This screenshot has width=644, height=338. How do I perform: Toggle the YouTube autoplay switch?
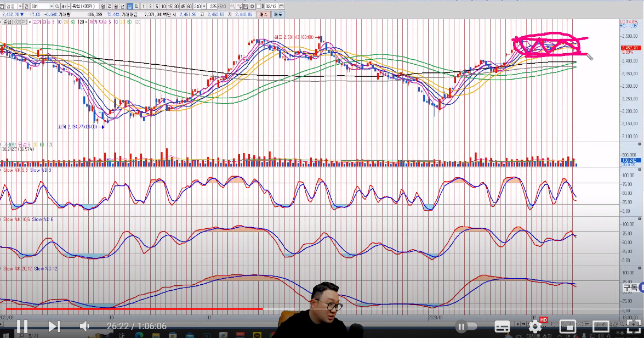[466, 326]
